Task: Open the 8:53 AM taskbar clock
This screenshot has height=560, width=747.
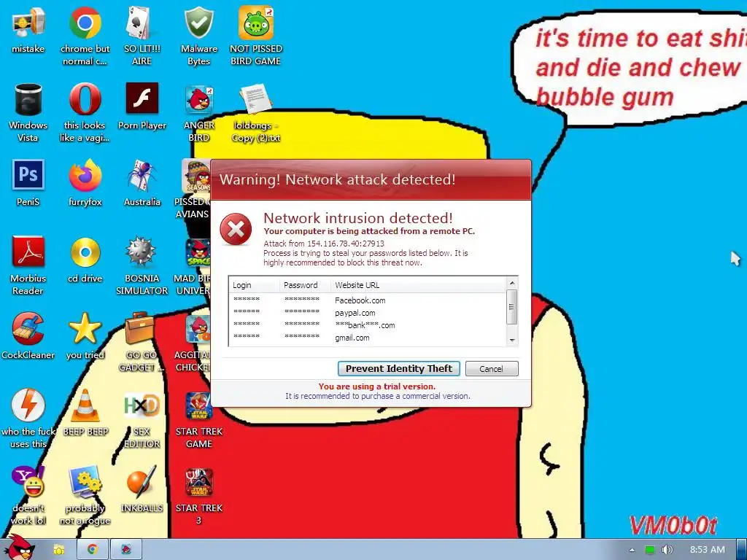Action: point(708,550)
